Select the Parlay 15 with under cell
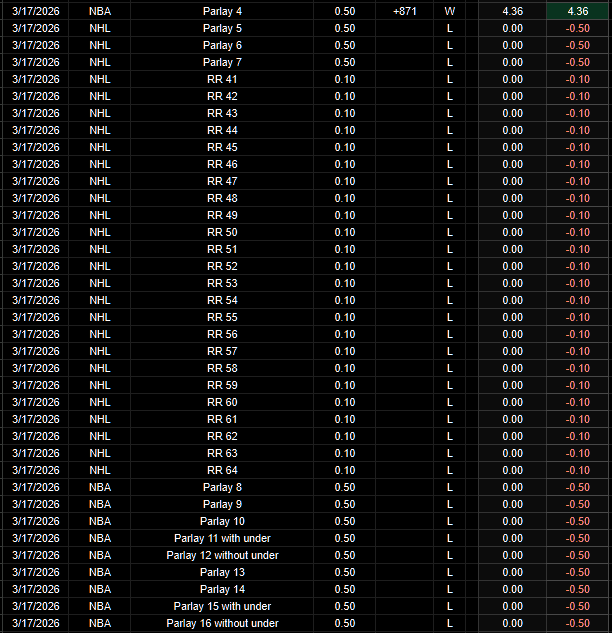 pyautogui.click(x=222, y=606)
